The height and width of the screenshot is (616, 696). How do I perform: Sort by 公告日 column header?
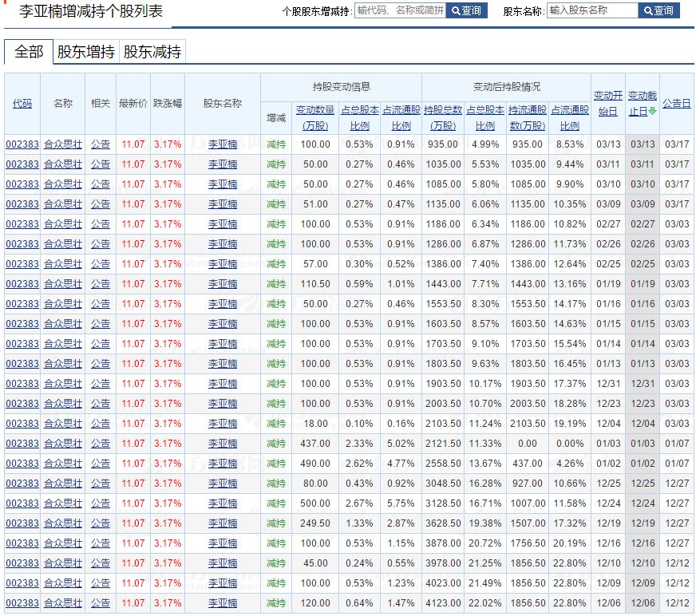tap(677, 104)
